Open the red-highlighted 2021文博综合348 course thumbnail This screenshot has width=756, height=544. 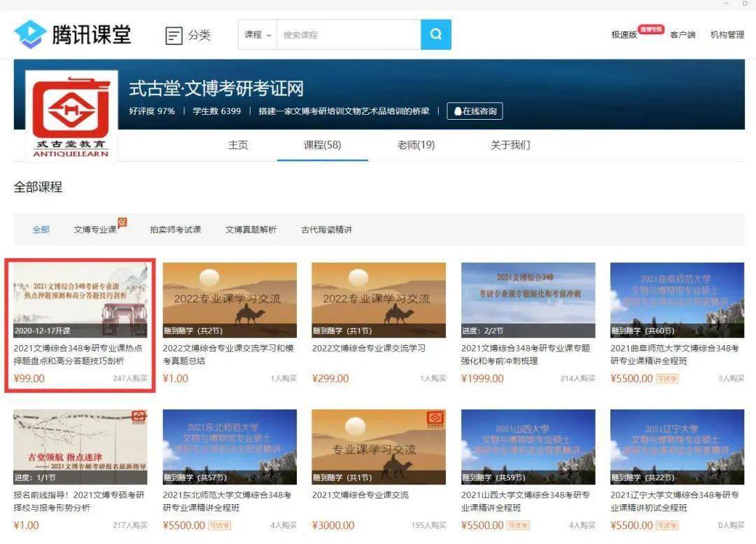[79, 299]
